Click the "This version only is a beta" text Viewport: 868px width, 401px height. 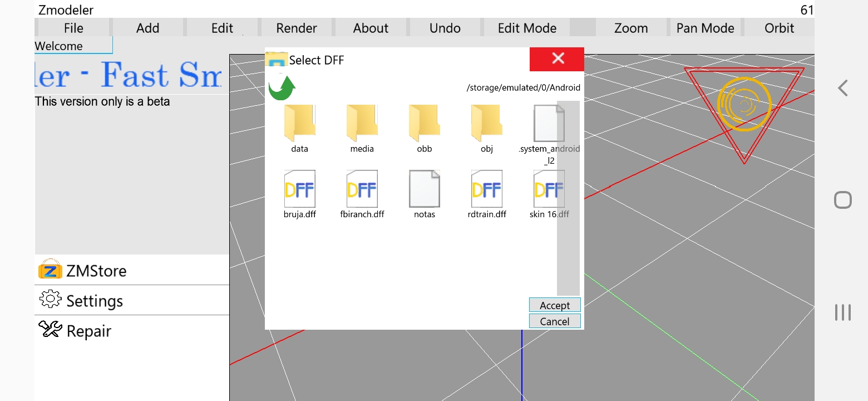(x=102, y=101)
